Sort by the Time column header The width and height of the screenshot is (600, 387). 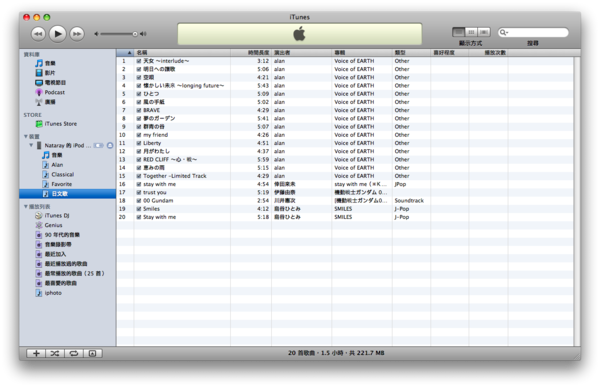tap(251, 52)
